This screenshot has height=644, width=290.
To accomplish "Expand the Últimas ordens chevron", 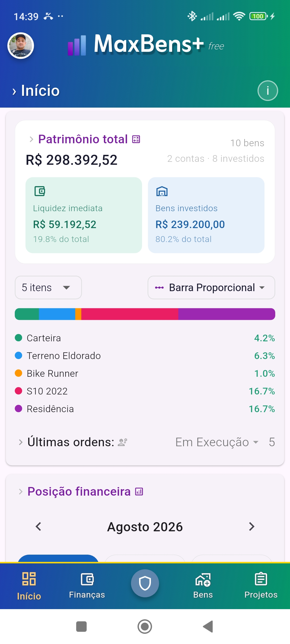I will coord(21,442).
